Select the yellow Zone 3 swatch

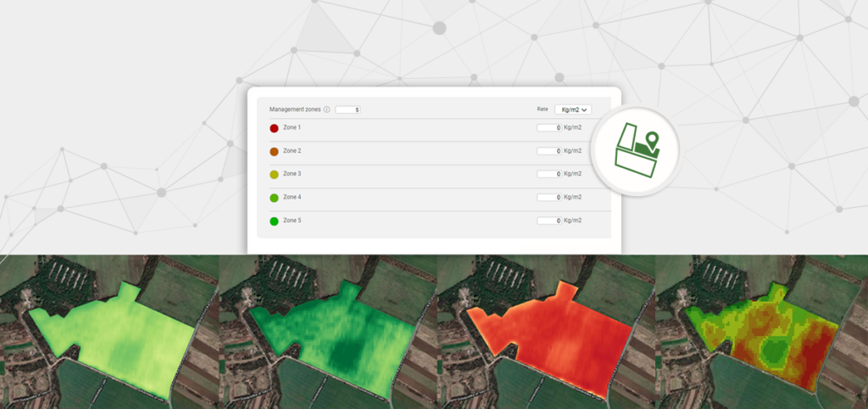[x=274, y=175]
